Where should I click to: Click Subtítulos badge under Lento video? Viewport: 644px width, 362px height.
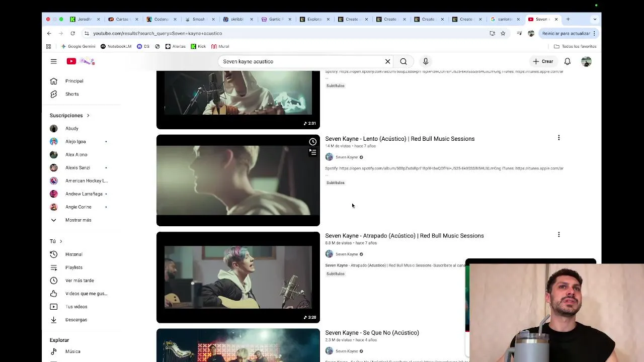pos(336,183)
